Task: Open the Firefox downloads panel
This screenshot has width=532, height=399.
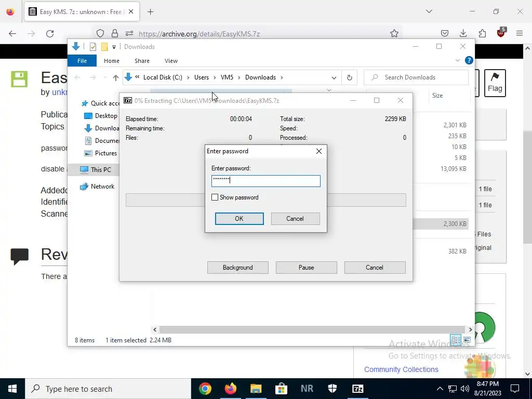Action: [x=463, y=33]
